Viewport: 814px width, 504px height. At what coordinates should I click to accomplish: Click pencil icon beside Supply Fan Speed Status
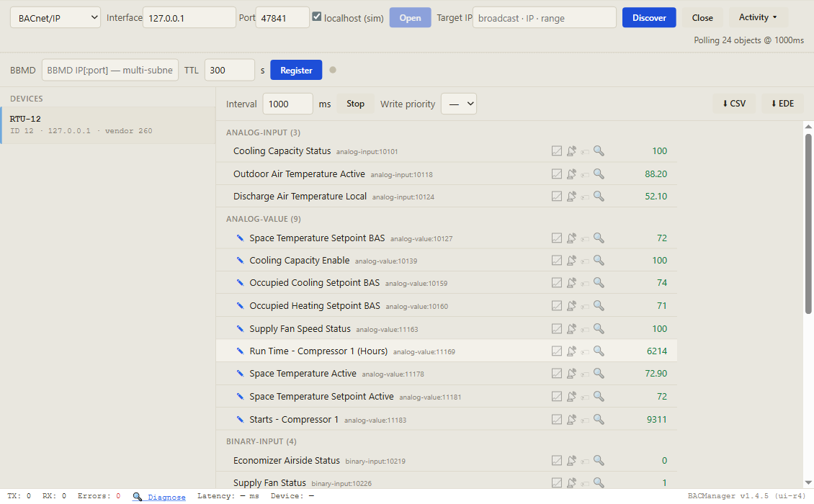240,328
